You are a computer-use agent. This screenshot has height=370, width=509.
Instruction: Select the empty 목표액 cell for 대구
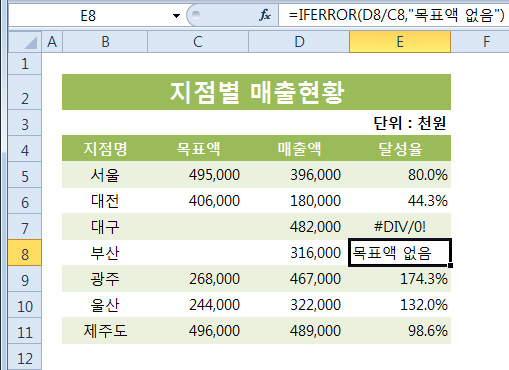click(x=198, y=227)
